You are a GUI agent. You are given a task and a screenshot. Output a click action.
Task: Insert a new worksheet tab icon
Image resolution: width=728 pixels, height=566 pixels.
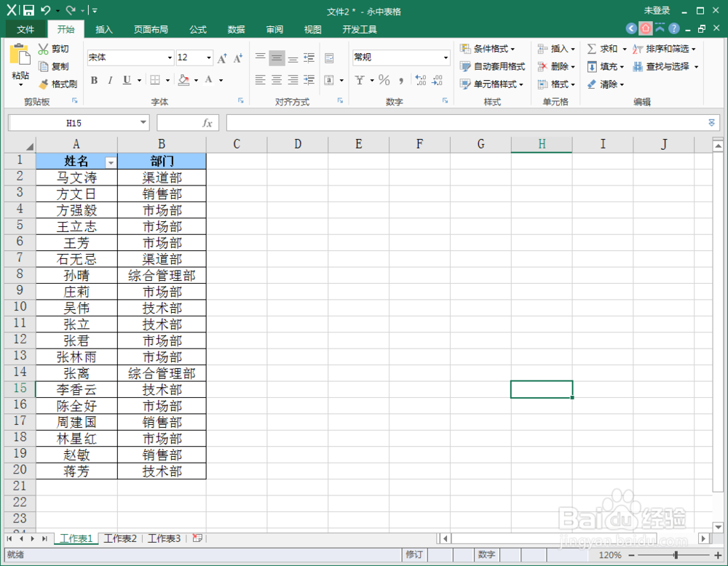coord(197,538)
